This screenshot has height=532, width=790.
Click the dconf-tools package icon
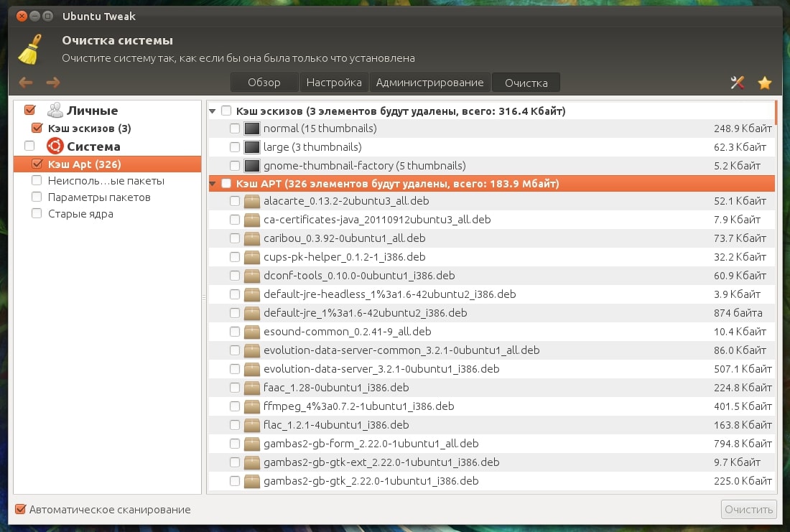coord(252,276)
